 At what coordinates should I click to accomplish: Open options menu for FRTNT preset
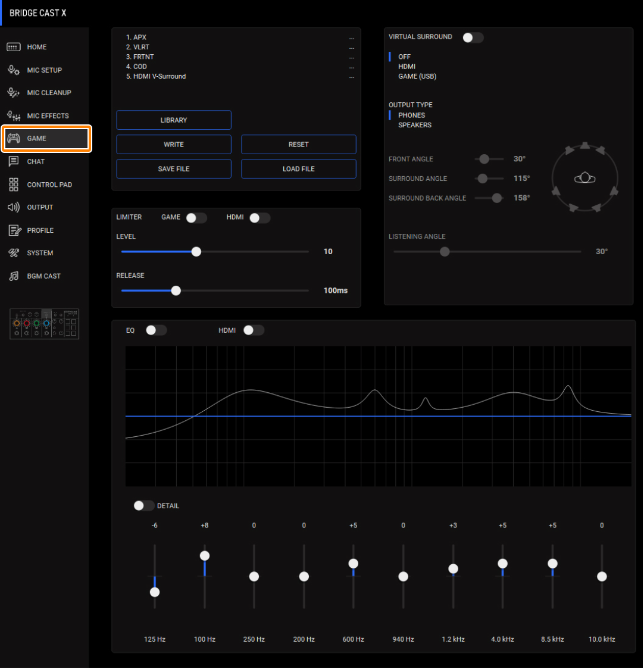[352, 58]
